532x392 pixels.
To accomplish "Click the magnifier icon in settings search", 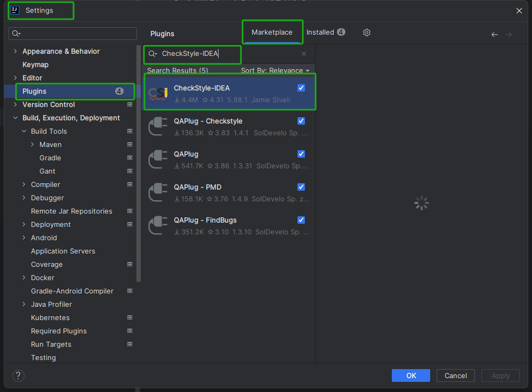I will click(x=16, y=34).
